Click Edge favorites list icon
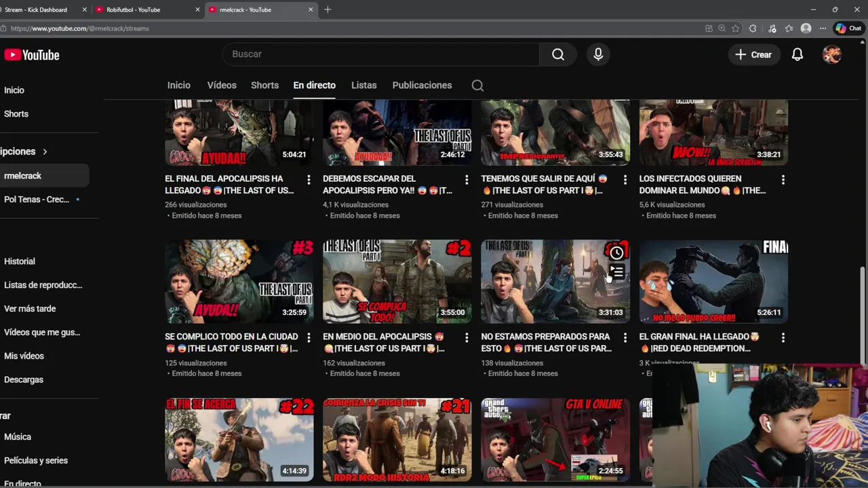868x488 pixels. pyautogui.click(x=789, y=28)
